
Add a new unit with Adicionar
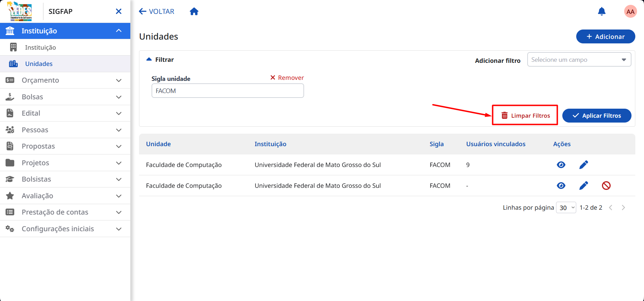605,36
